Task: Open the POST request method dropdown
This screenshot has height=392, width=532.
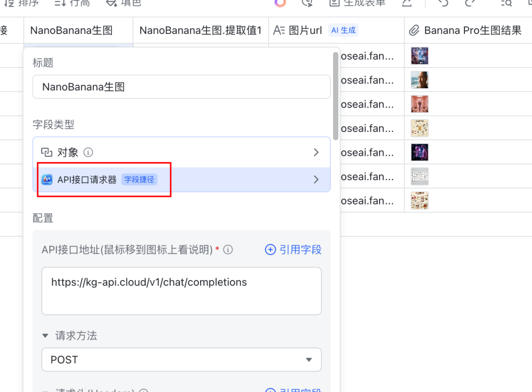Action: [x=181, y=360]
